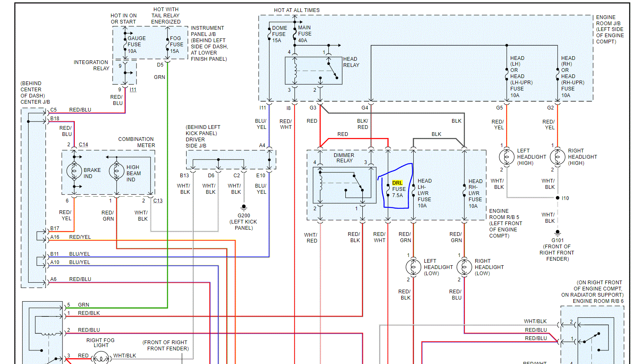Select the 'HOT AT ALL TIMES' label
The image size is (639, 364).
[297, 10]
